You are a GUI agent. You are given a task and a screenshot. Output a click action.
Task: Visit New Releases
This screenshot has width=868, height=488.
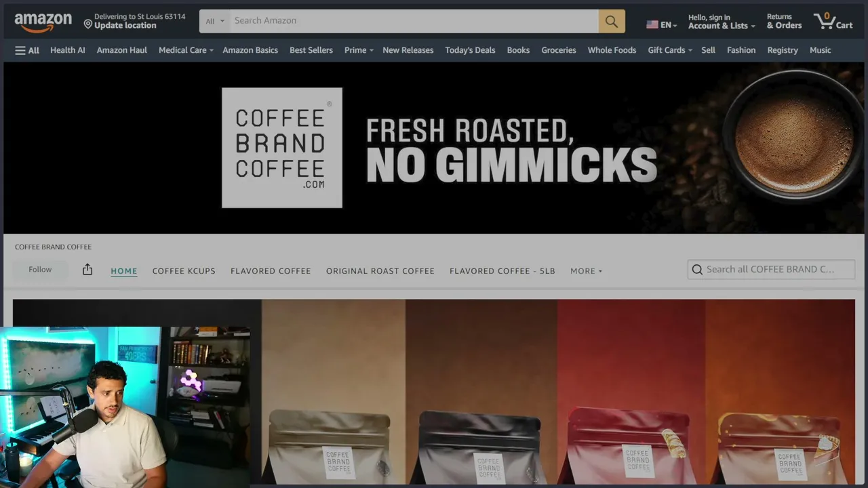click(x=408, y=50)
